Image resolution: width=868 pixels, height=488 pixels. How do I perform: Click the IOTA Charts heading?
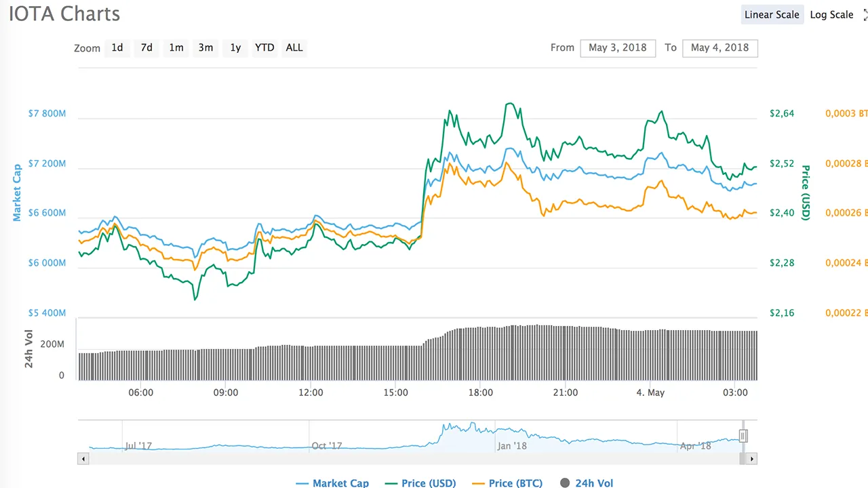(64, 14)
